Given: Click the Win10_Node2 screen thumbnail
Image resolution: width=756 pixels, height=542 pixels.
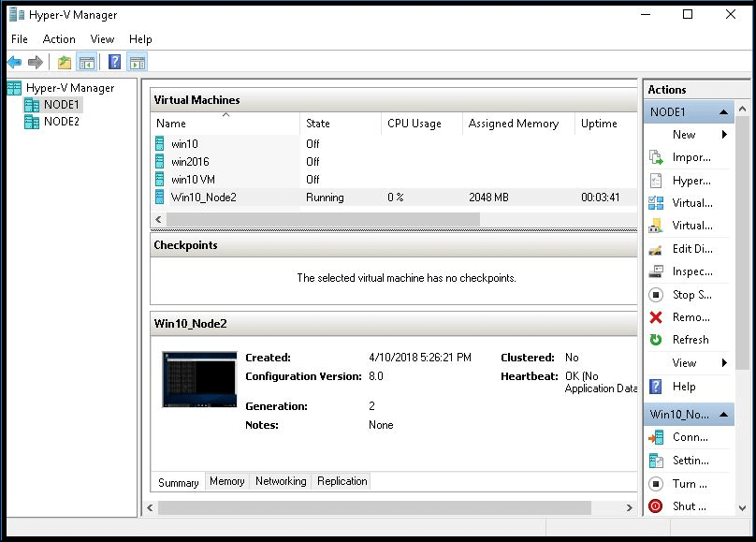Looking at the screenshot, I should coord(199,379).
